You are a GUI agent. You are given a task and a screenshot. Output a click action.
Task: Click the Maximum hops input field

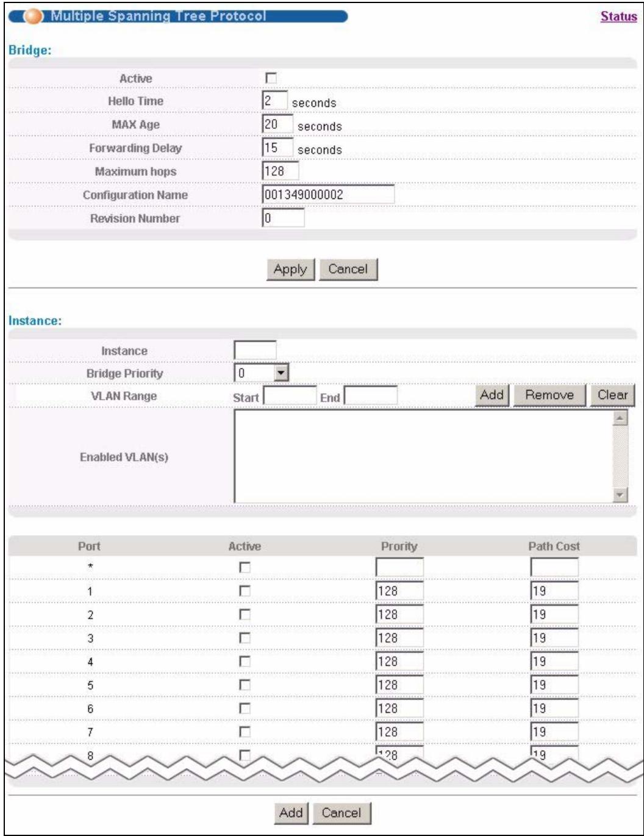coord(281,171)
